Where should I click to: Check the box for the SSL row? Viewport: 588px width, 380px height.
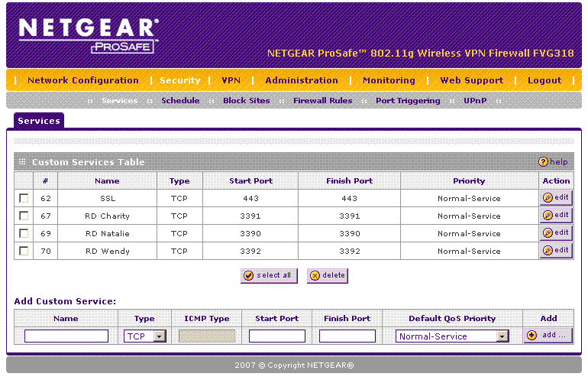[24, 199]
